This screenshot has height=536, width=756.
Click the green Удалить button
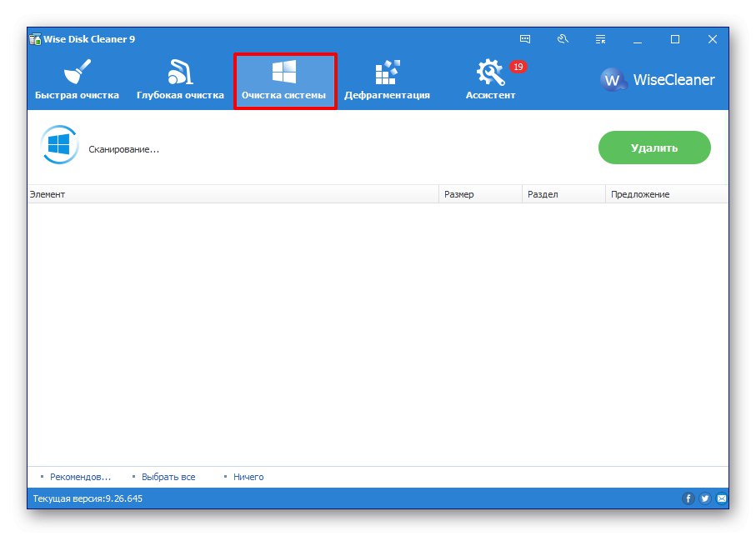point(654,148)
